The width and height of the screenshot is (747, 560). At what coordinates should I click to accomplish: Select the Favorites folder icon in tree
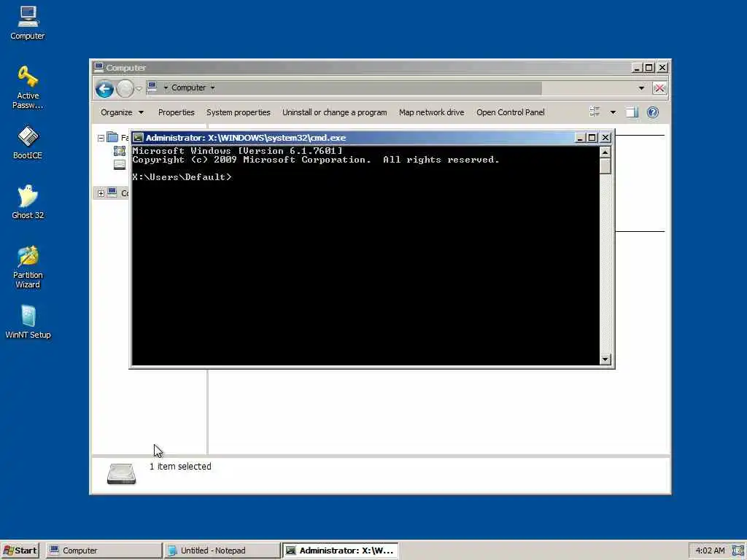[112, 137]
